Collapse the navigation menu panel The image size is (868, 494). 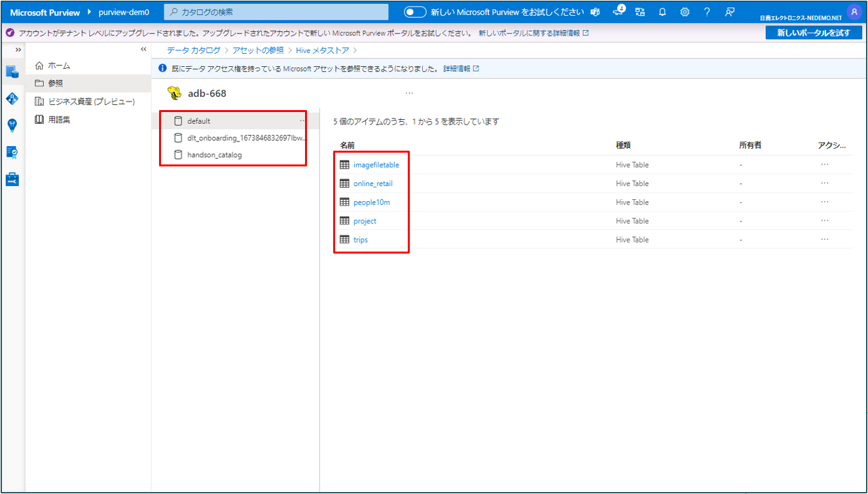coord(143,50)
